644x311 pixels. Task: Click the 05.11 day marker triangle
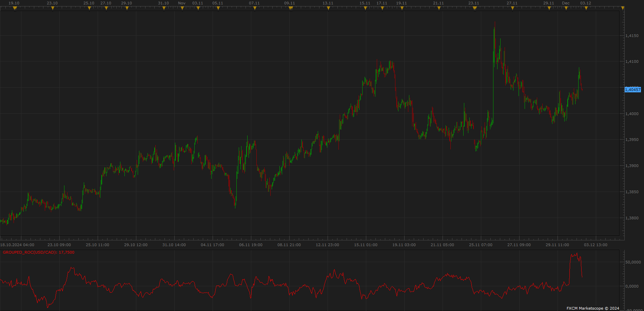click(x=218, y=8)
